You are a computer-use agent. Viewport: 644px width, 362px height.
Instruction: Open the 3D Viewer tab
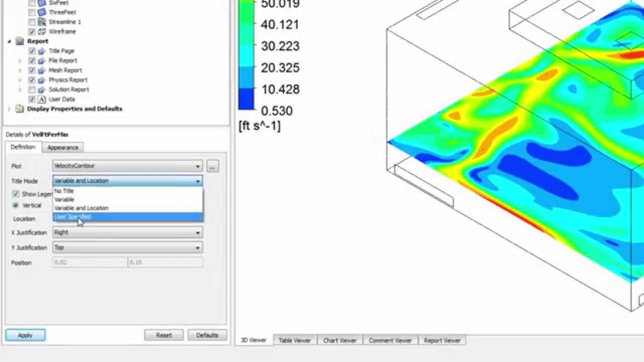coord(254,340)
